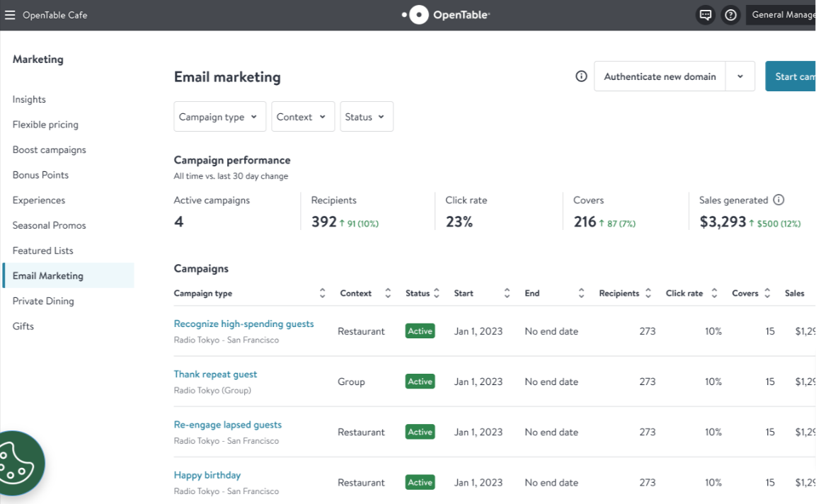The width and height of the screenshot is (816, 504).
Task: Sort table by Status column
Action: coord(437,293)
